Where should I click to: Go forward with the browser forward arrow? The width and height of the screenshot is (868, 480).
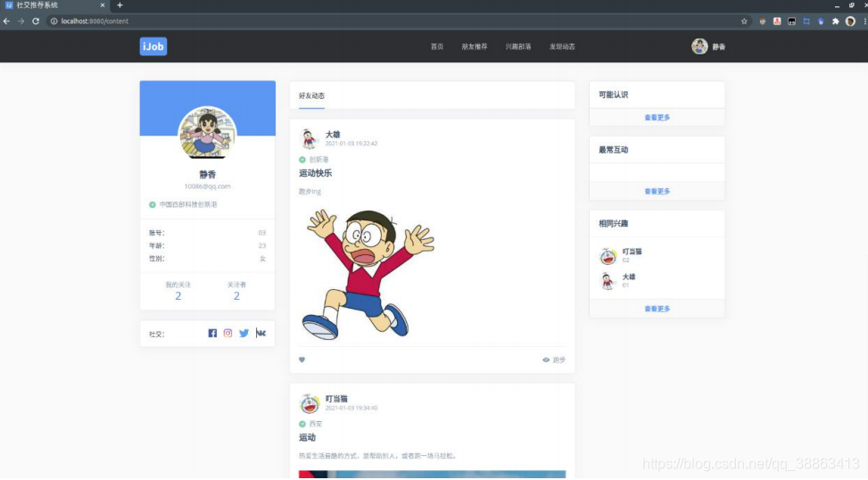[x=21, y=21]
